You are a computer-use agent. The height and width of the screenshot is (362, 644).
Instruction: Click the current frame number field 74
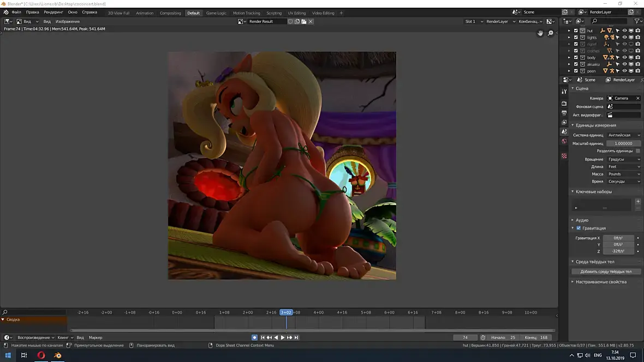pos(465,337)
